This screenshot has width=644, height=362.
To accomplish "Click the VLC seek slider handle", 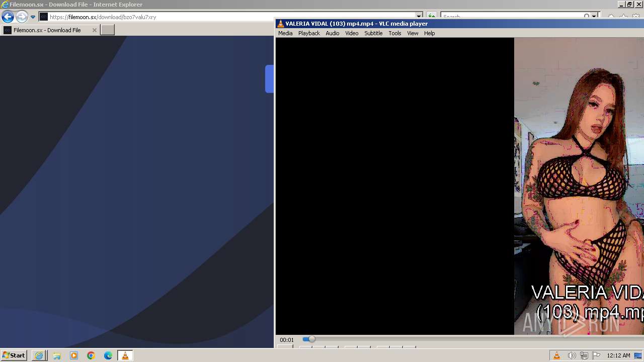I will point(311,339).
